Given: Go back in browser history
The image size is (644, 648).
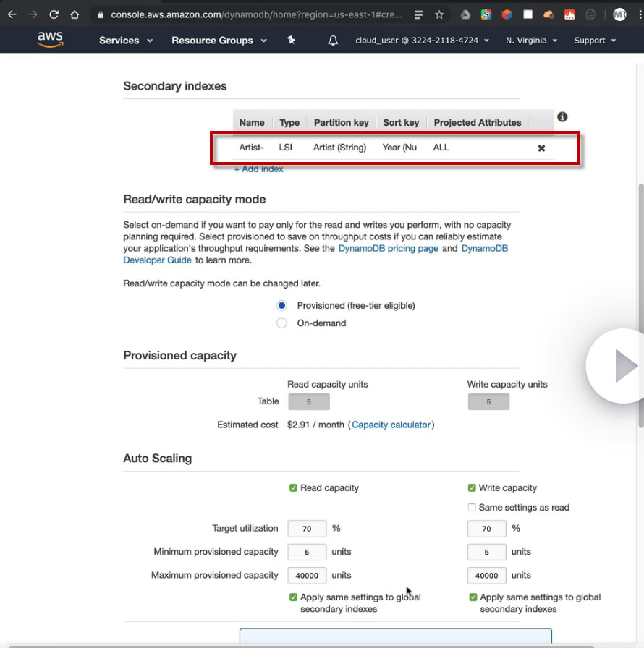Looking at the screenshot, I should [x=12, y=15].
